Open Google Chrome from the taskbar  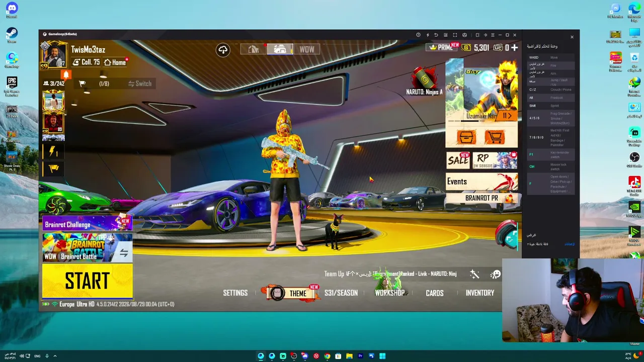pyautogui.click(x=327, y=356)
